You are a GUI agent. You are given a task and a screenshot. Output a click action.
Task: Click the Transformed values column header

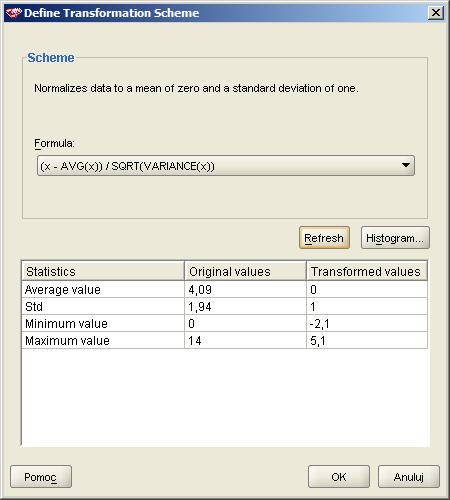[367, 271]
